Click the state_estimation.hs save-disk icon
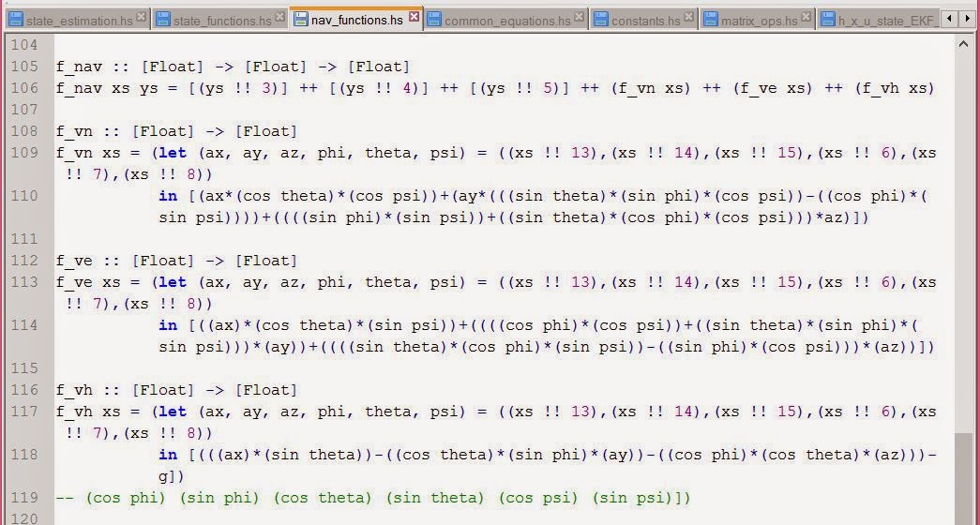 16,20
